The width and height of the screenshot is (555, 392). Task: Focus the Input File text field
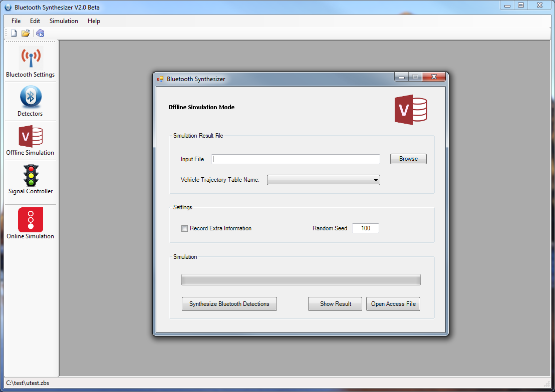pyautogui.click(x=296, y=159)
